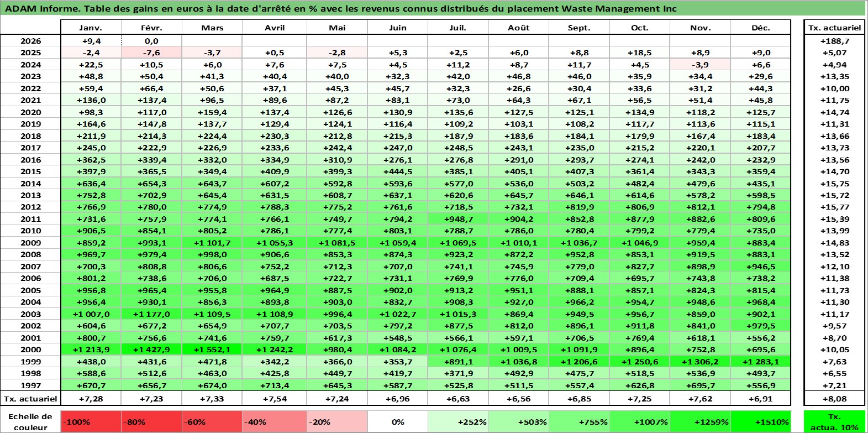This screenshot has width=868, height=433.
Task: Select the 0% white legend swatch
Action: click(x=397, y=421)
